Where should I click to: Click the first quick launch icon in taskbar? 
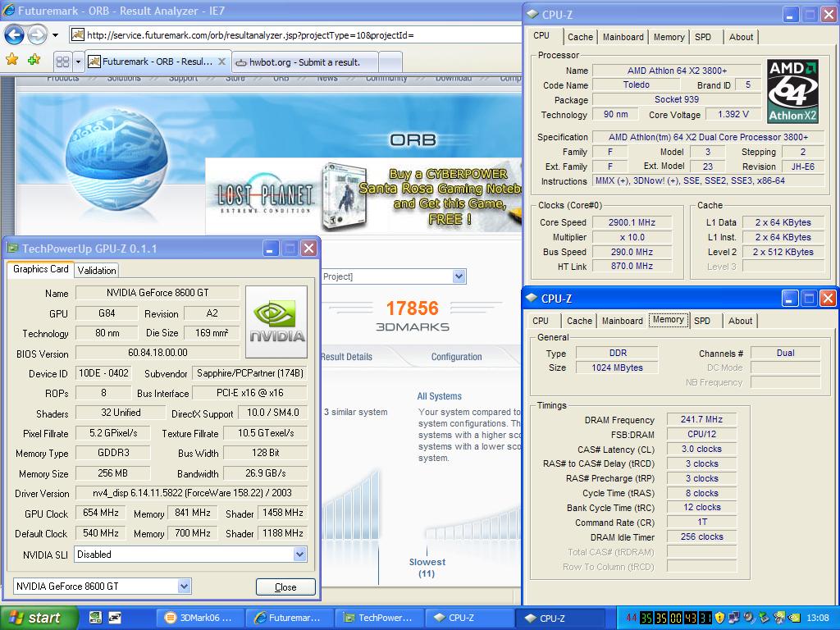pyautogui.click(x=95, y=618)
